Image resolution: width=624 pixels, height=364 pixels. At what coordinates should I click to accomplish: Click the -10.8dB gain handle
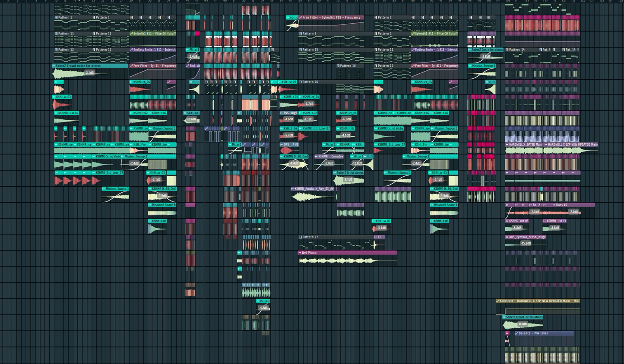click(357, 163)
